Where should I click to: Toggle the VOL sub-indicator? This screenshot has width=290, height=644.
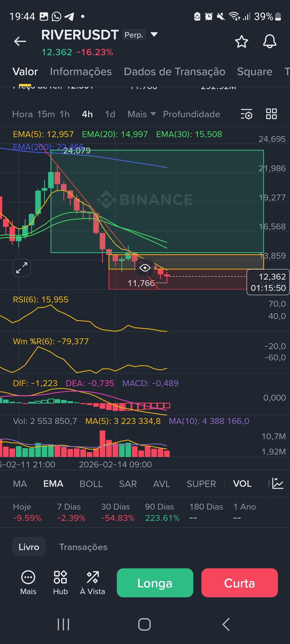pyautogui.click(x=242, y=484)
